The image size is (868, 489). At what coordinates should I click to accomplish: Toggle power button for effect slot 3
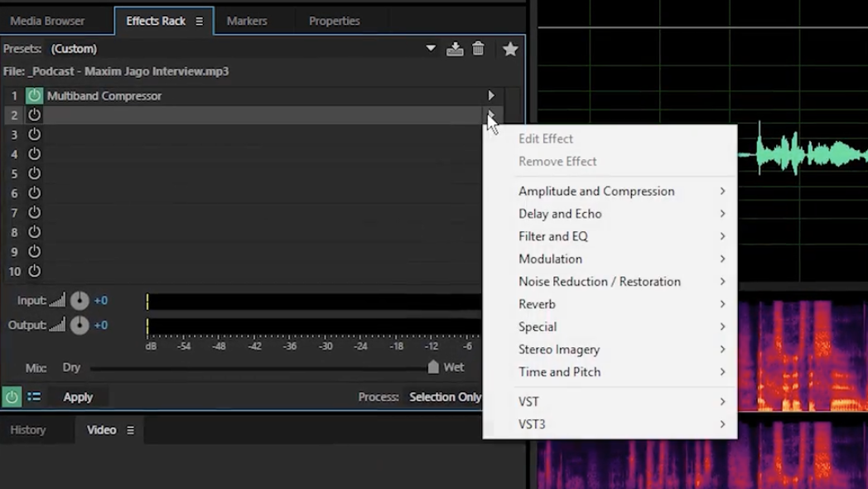pyautogui.click(x=34, y=134)
